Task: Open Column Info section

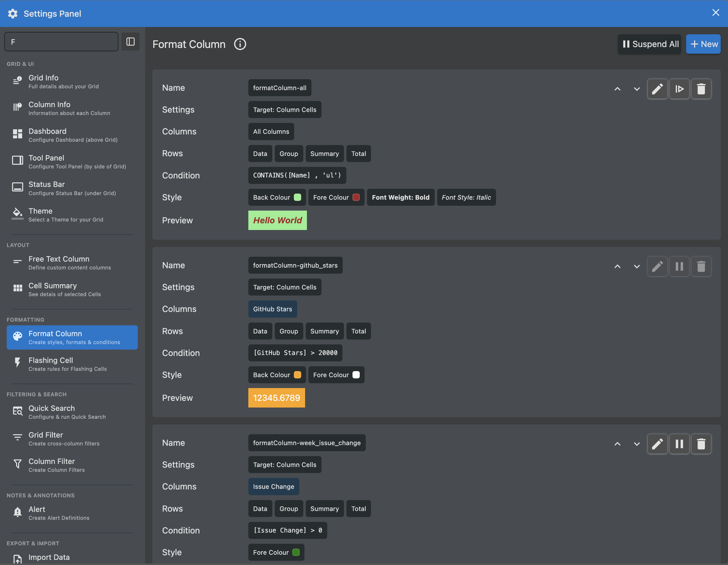Action: click(x=72, y=108)
